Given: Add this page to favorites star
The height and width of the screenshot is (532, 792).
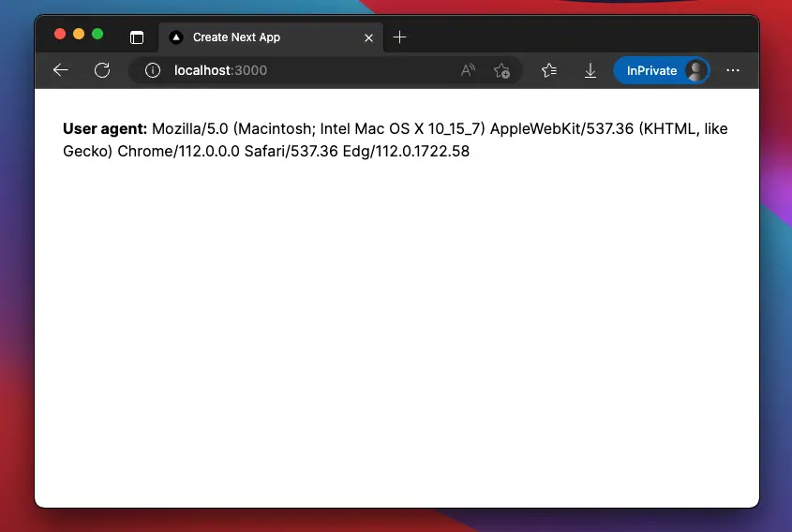Looking at the screenshot, I should point(501,70).
